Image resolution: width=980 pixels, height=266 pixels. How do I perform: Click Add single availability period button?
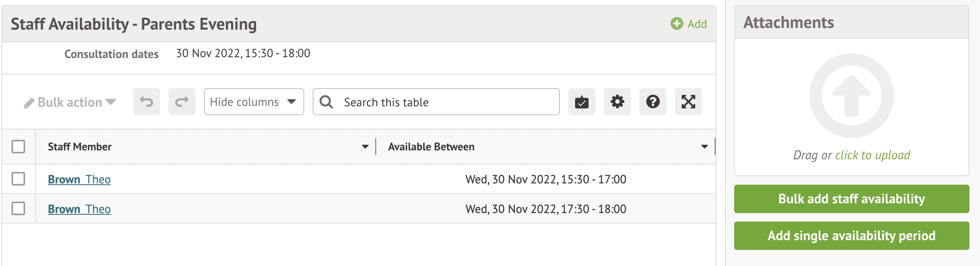pyautogui.click(x=851, y=236)
